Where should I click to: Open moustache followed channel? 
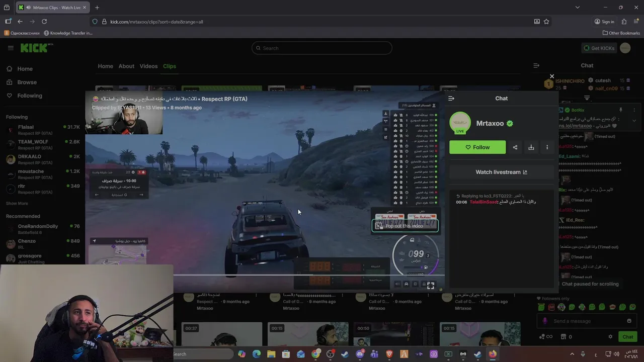(x=43, y=174)
